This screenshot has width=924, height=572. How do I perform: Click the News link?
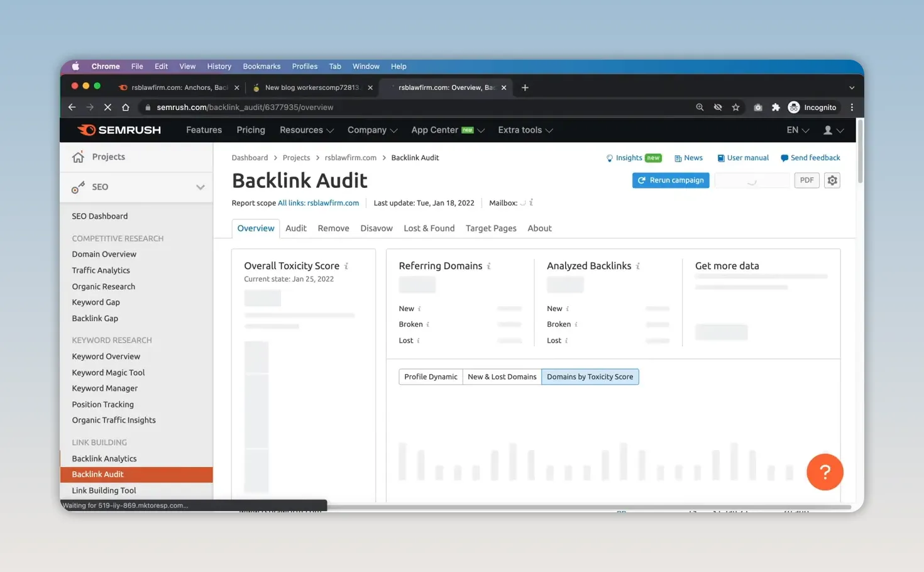pyautogui.click(x=688, y=158)
